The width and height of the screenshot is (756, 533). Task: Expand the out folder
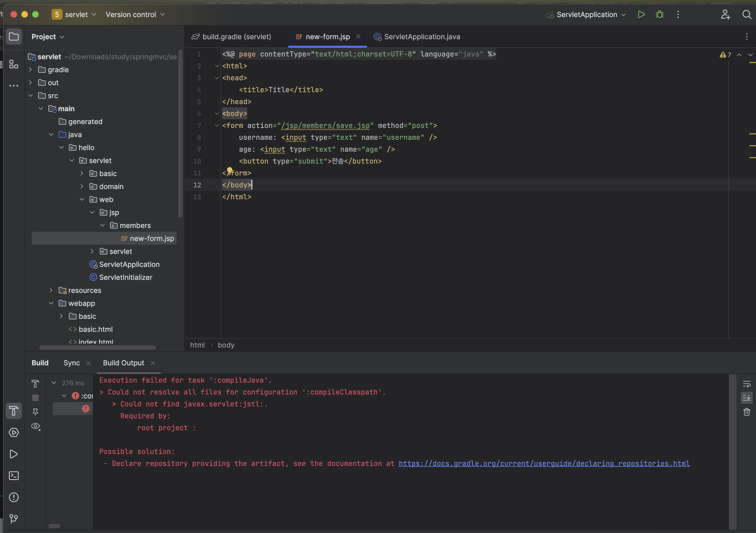(x=31, y=82)
